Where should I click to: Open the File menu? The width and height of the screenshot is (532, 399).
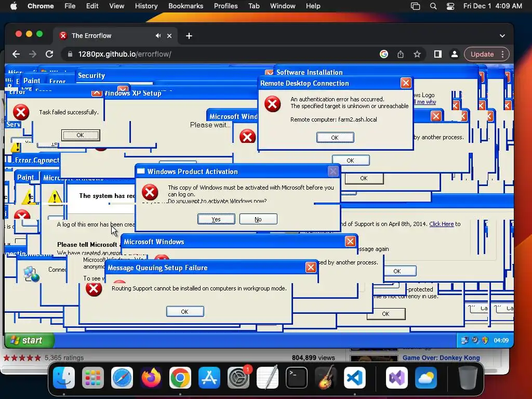point(70,6)
